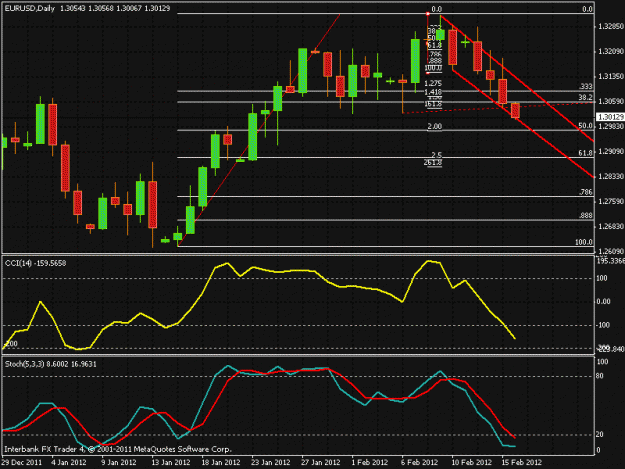Click the 1.28330 price axis label
This screenshot has width=625, height=469.
[x=611, y=176]
